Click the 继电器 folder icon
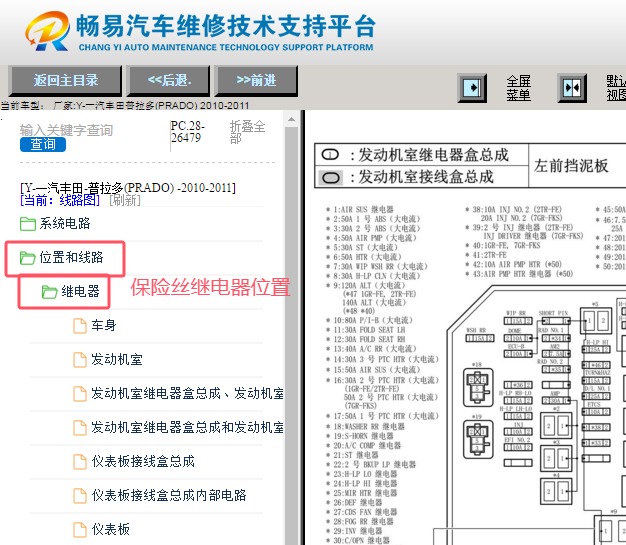The width and height of the screenshot is (626, 545). [x=50, y=291]
